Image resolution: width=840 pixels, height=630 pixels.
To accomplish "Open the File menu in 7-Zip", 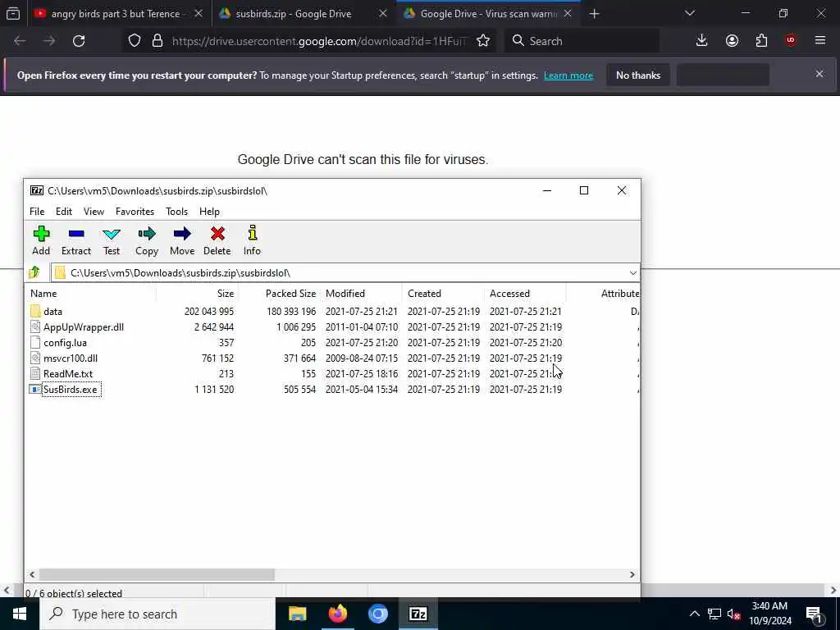I will [37, 212].
